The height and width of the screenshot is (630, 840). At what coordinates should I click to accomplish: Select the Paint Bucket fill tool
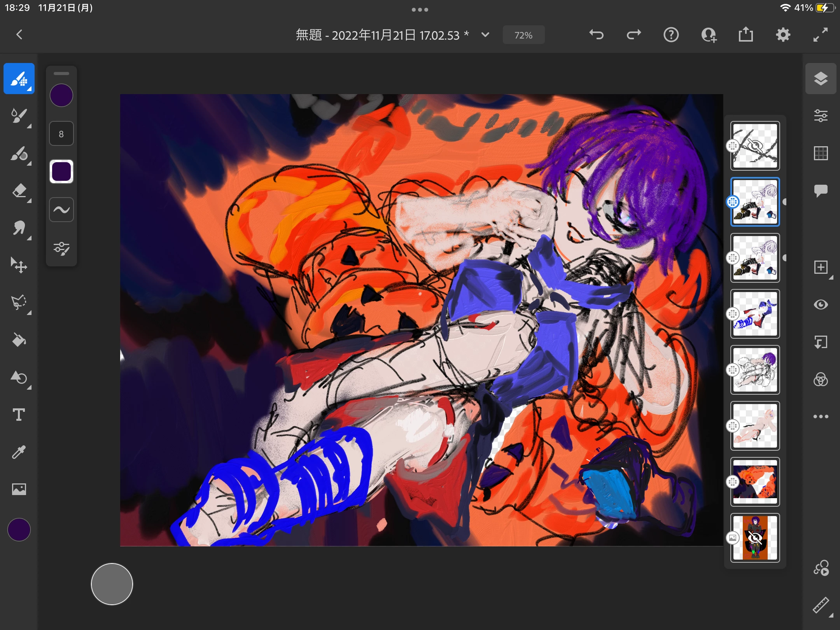tap(19, 340)
